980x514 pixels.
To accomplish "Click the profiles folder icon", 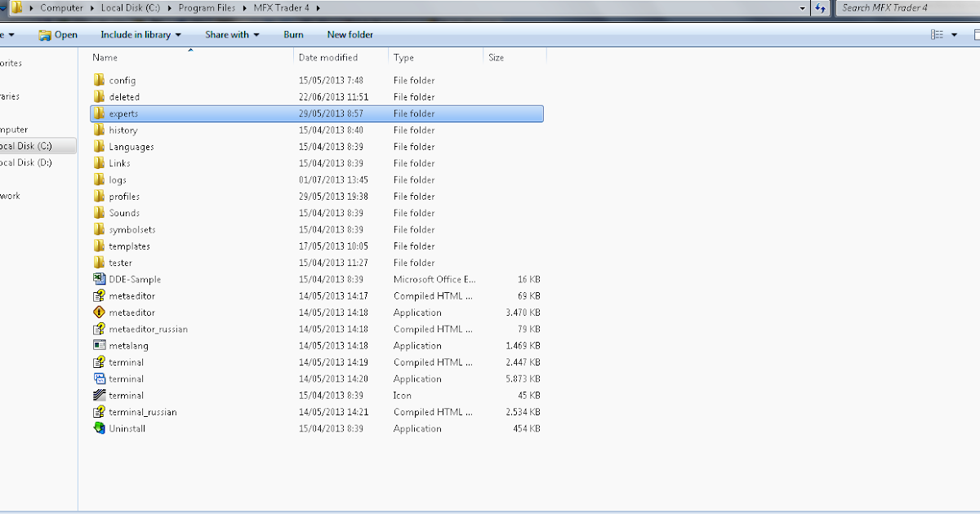I will pyautogui.click(x=99, y=196).
